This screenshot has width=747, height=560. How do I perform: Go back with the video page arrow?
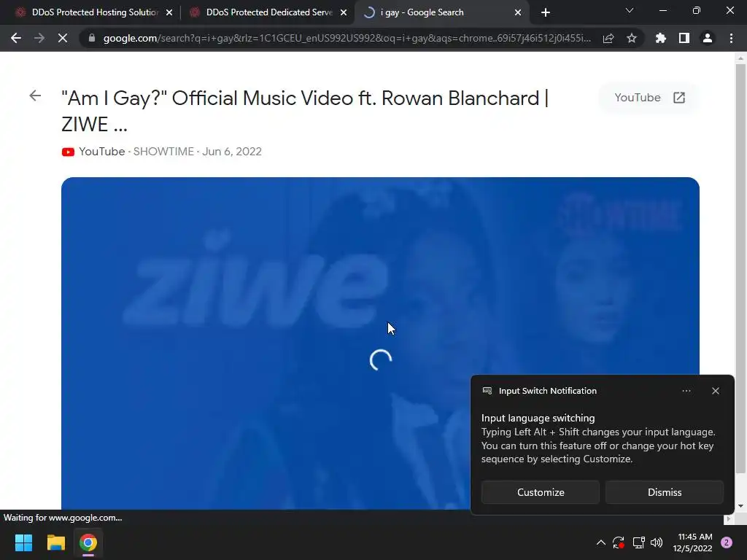coord(35,96)
